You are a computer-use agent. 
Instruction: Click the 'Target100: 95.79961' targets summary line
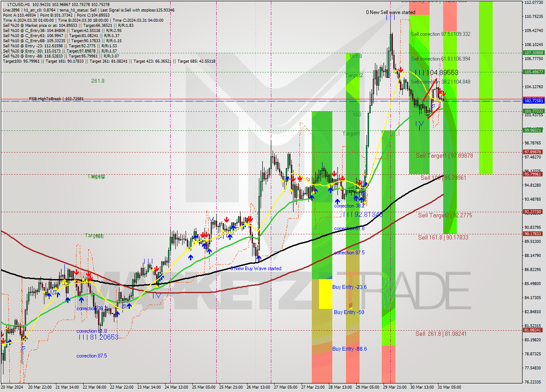[x=109, y=61]
